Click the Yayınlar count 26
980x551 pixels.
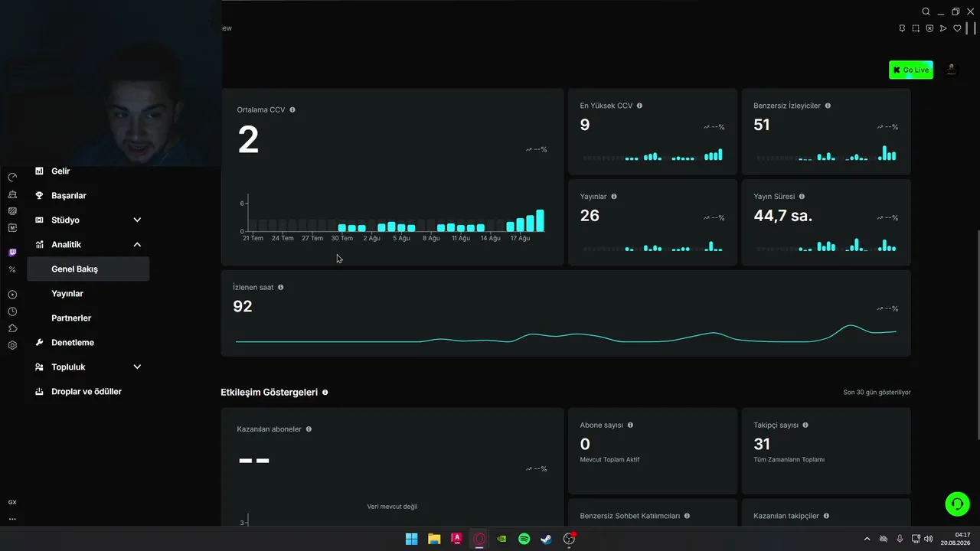pyautogui.click(x=590, y=216)
